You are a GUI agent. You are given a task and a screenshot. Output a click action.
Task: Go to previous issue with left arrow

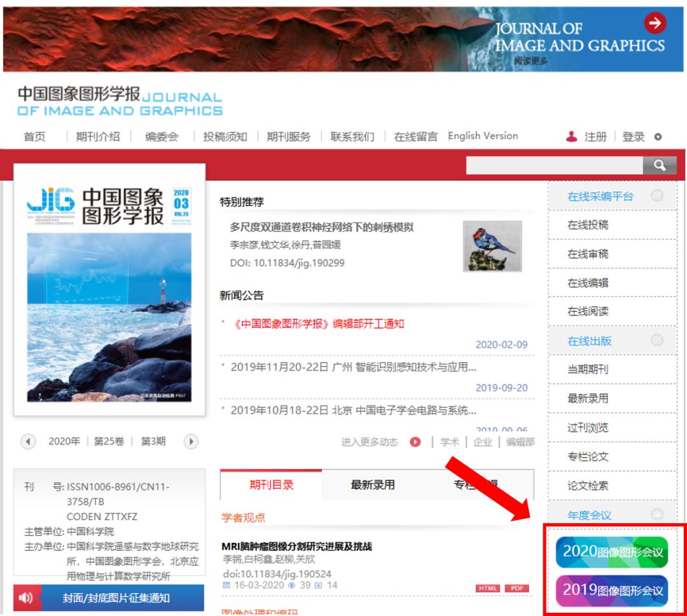28,441
